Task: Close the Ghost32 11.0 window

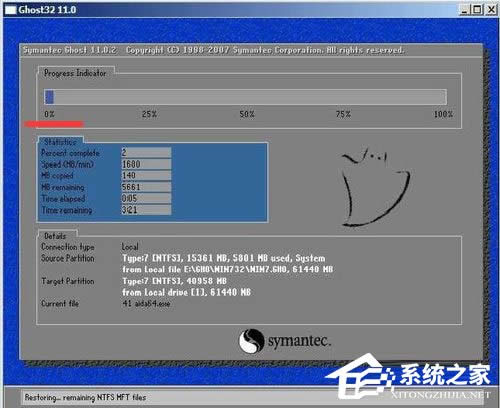Action: [x=491, y=10]
